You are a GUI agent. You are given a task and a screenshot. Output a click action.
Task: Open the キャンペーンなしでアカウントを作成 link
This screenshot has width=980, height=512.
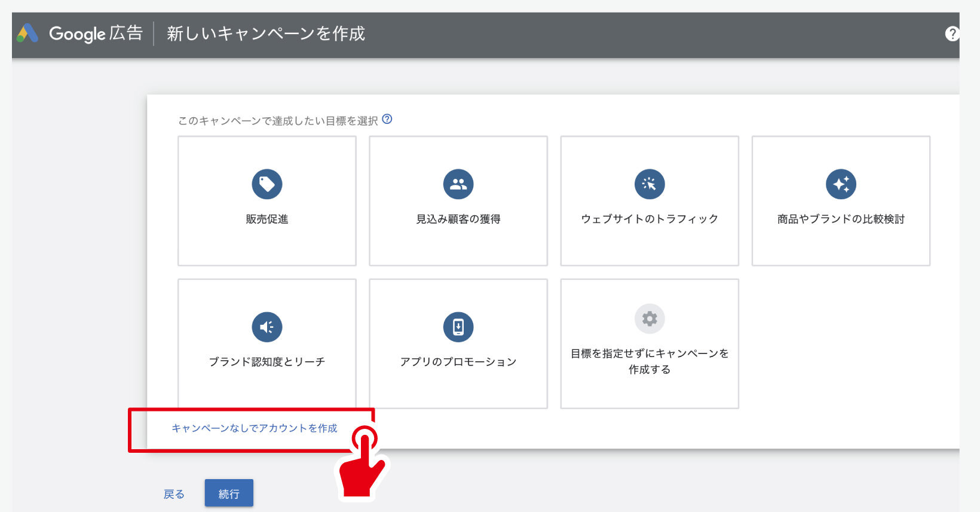pyautogui.click(x=255, y=428)
